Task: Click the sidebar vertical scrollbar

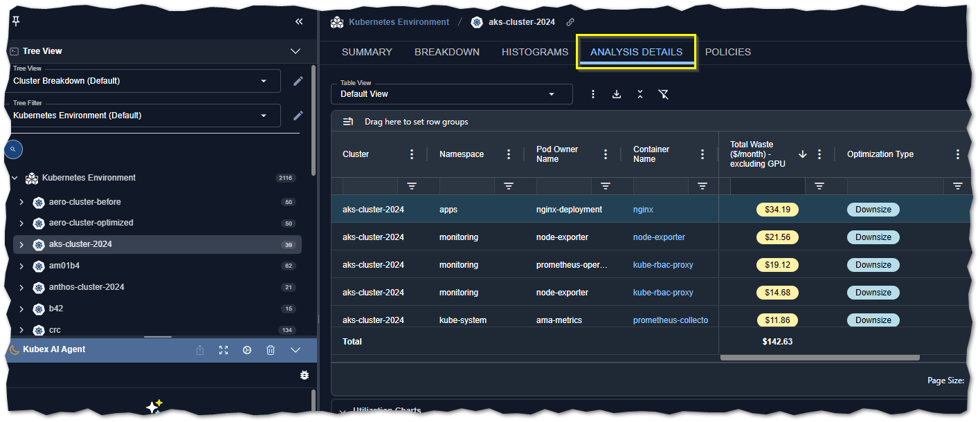Action: (314, 121)
